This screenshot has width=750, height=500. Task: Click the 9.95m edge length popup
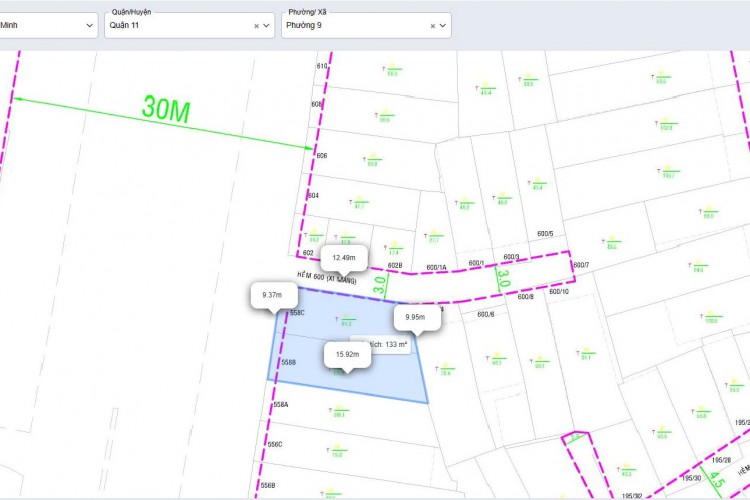click(415, 318)
